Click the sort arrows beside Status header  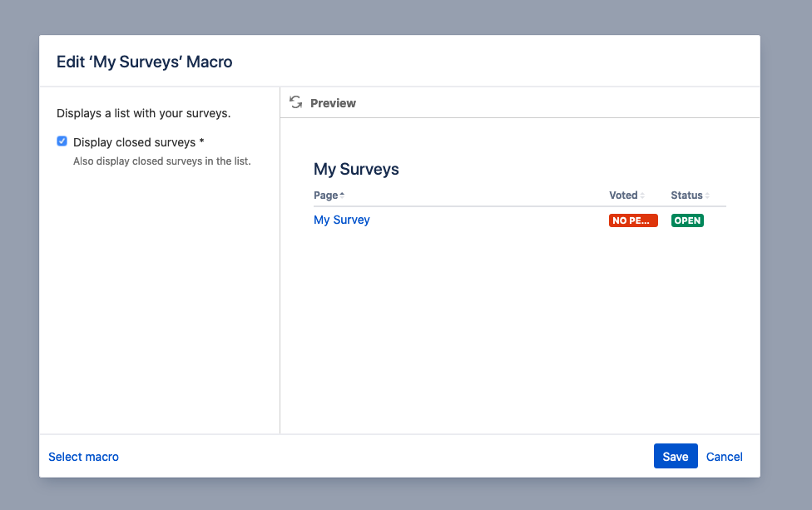pos(707,196)
